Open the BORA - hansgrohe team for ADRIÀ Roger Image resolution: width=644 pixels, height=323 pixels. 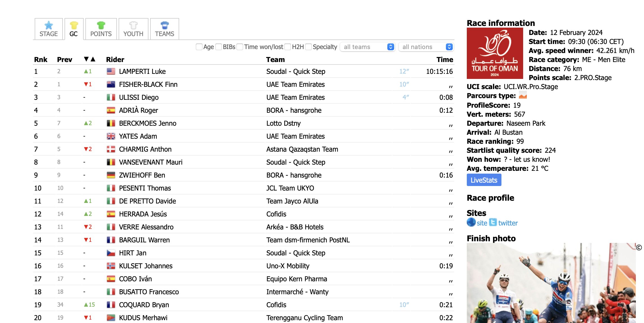(x=294, y=110)
